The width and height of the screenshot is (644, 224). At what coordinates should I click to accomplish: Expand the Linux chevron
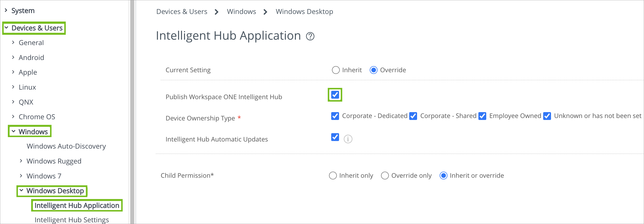(x=13, y=87)
